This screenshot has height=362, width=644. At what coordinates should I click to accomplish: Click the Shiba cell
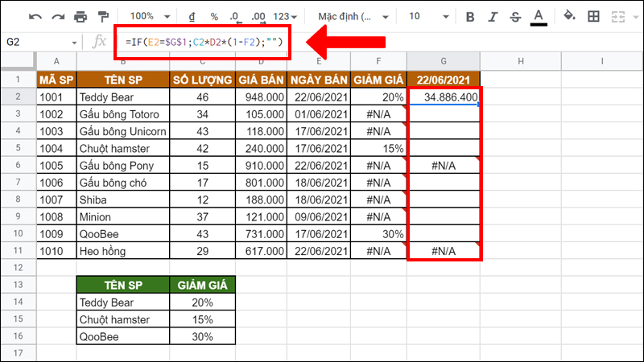click(x=123, y=200)
